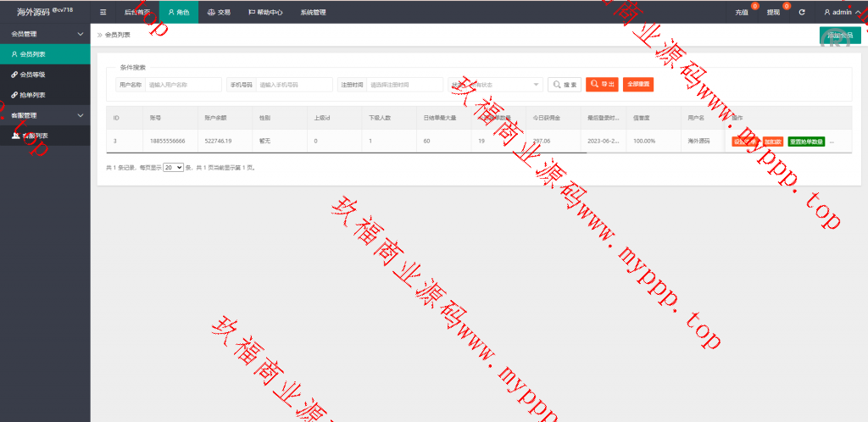The width and height of the screenshot is (868, 422).
Task: Open 抢单列表 in the sidebar
Action: coord(33,95)
